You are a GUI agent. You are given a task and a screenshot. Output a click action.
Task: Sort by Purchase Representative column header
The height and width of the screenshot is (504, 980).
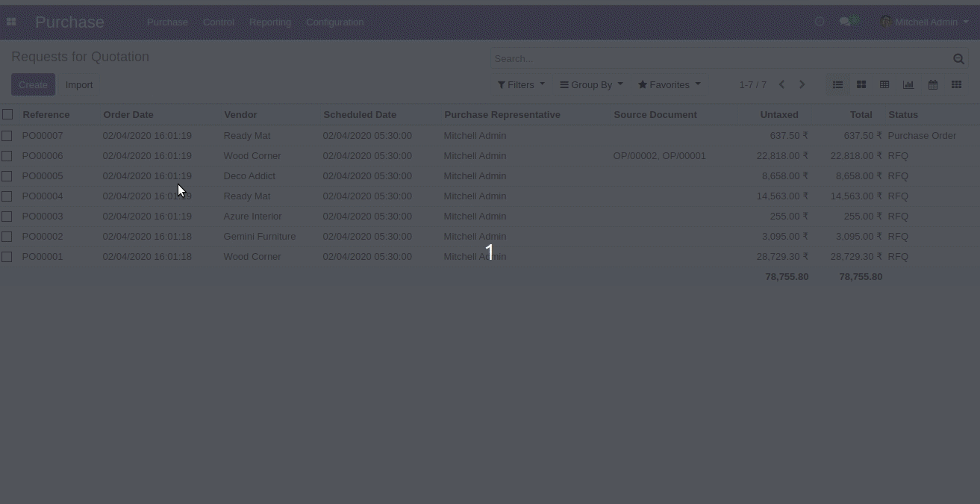coord(502,115)
